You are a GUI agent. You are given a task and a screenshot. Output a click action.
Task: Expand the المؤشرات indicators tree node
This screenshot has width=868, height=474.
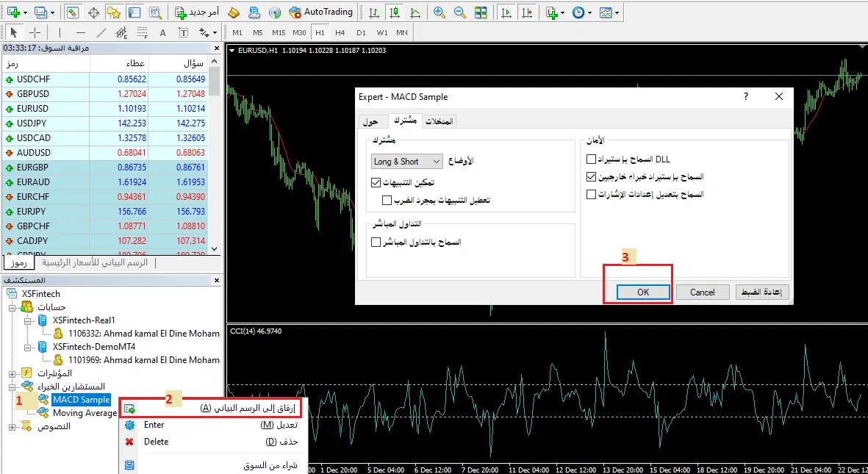[11, 373]
